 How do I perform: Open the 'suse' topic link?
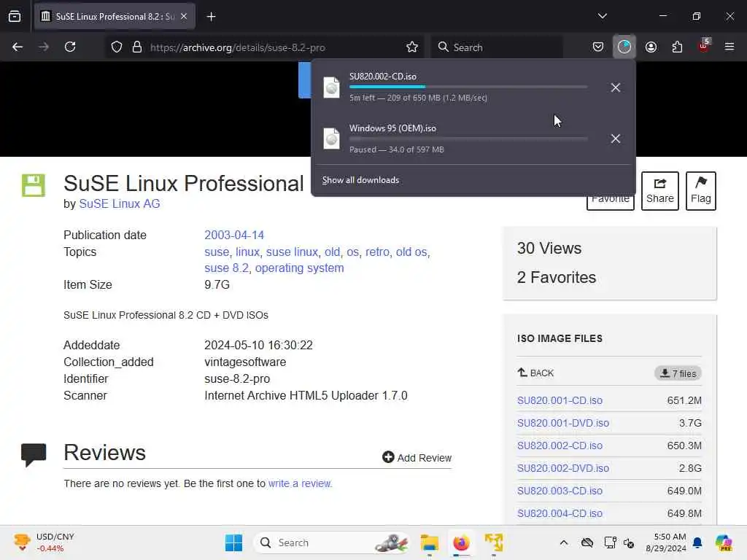coord(217,252)
